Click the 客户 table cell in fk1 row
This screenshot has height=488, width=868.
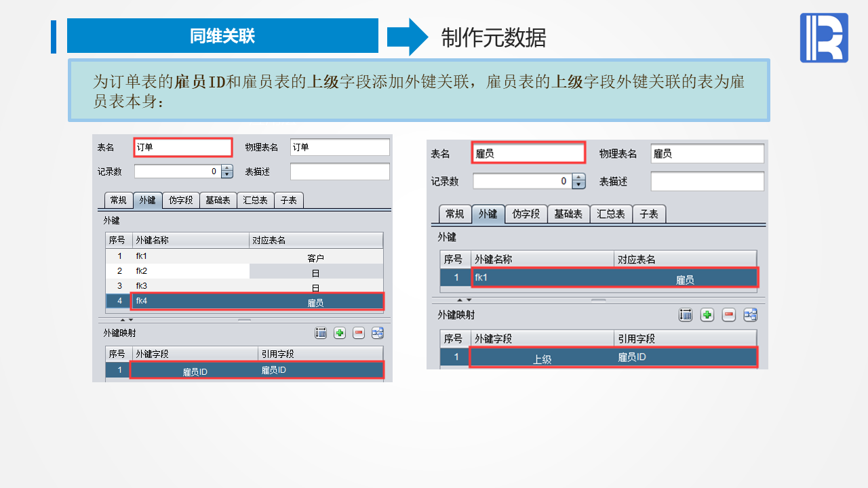coord(316,257)
